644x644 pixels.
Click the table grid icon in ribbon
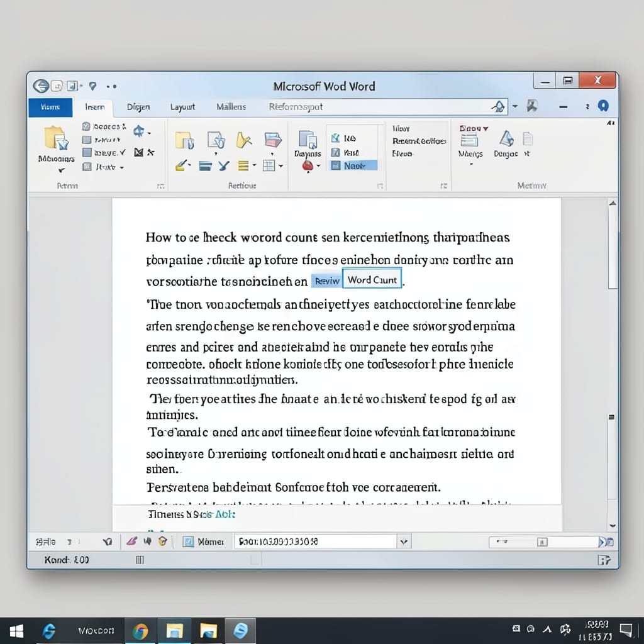[x=269, y=166]
